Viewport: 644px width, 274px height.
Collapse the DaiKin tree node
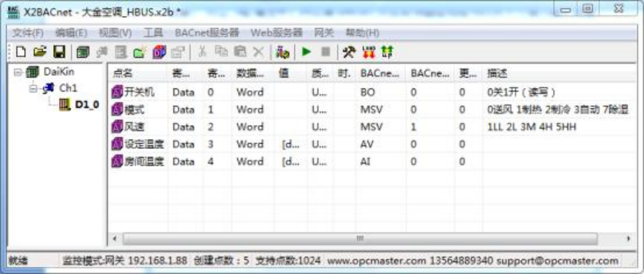(x=18, y=72)
